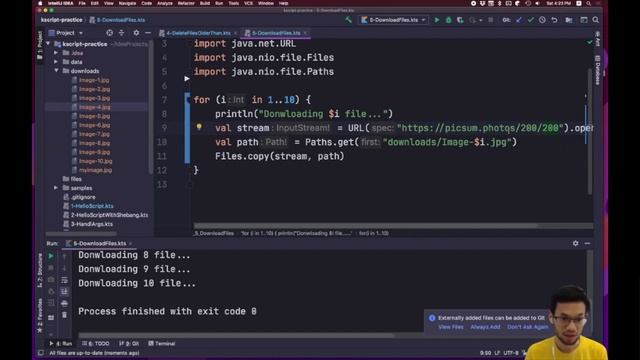Close the 5-DownloadFiles.kts editor tab
This screenshot has height=360, width=640.
pos(306,33)
